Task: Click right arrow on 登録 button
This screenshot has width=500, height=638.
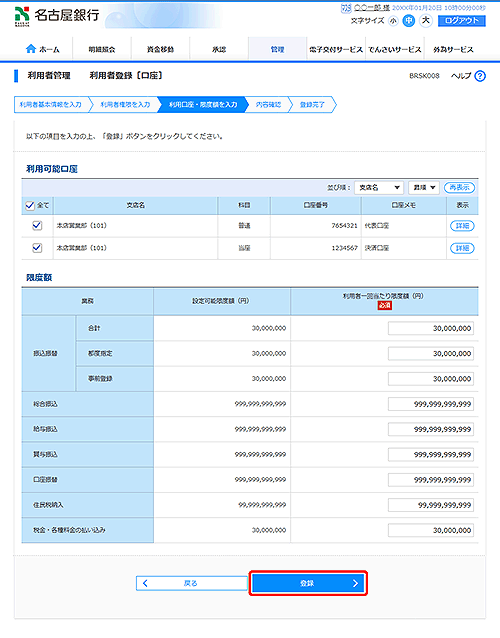Action: [x=355, y=583]
